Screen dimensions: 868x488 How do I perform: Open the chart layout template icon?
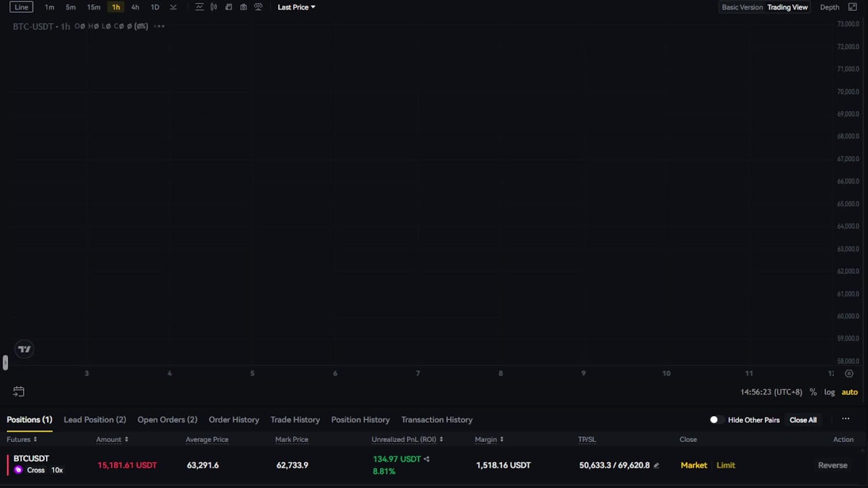pyautogui.click(x=229, y=7)
